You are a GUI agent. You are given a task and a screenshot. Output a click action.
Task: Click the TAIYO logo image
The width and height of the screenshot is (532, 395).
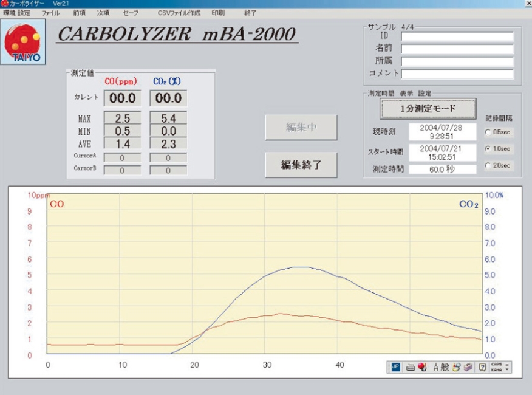pos(23,42)
